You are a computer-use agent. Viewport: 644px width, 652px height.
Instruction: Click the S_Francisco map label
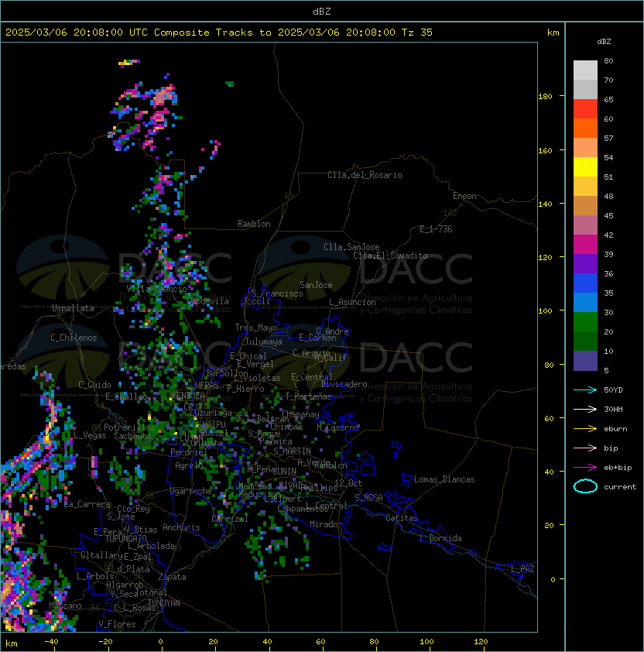tap(277, 293)
